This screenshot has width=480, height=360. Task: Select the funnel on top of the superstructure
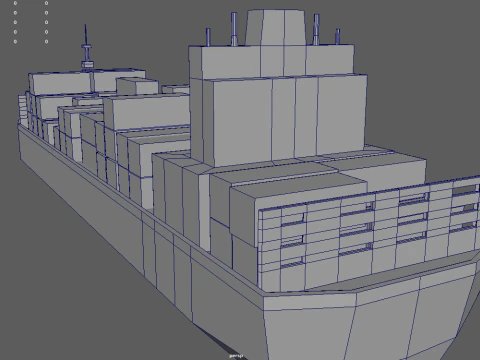click(x=275, y=28)
